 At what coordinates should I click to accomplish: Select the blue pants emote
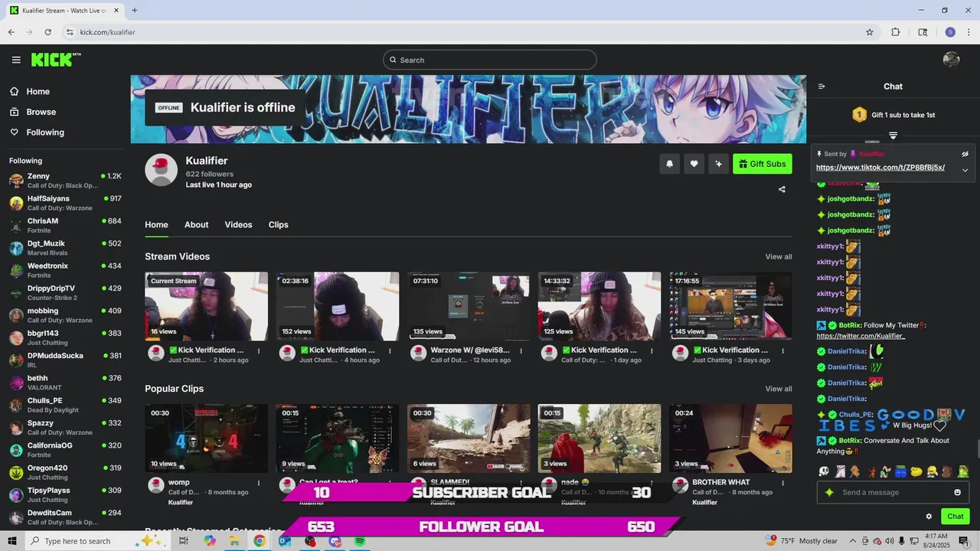900,471
